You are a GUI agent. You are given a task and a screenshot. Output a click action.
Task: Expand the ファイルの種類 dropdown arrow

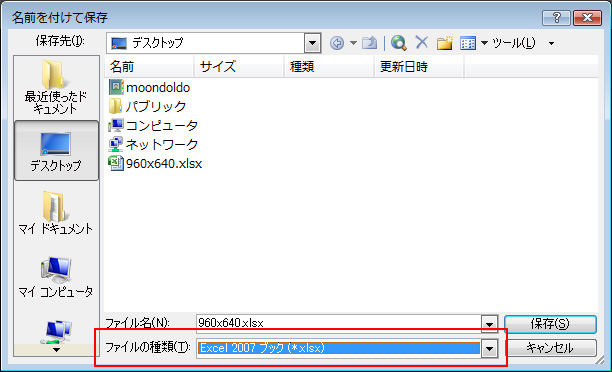click(x=489, y=348)
